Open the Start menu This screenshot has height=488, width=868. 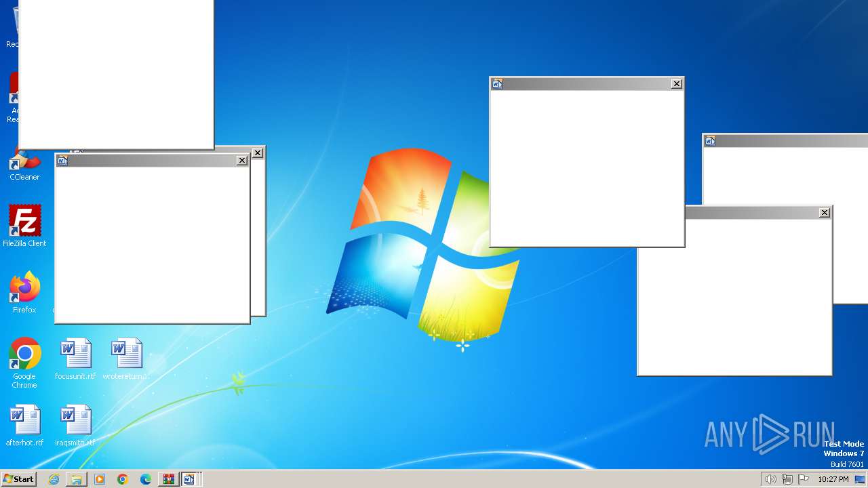(18, 479)
